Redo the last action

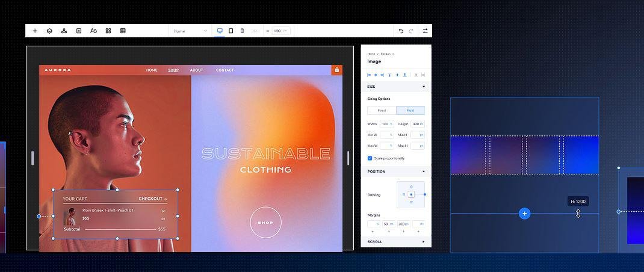click(410, 31)
